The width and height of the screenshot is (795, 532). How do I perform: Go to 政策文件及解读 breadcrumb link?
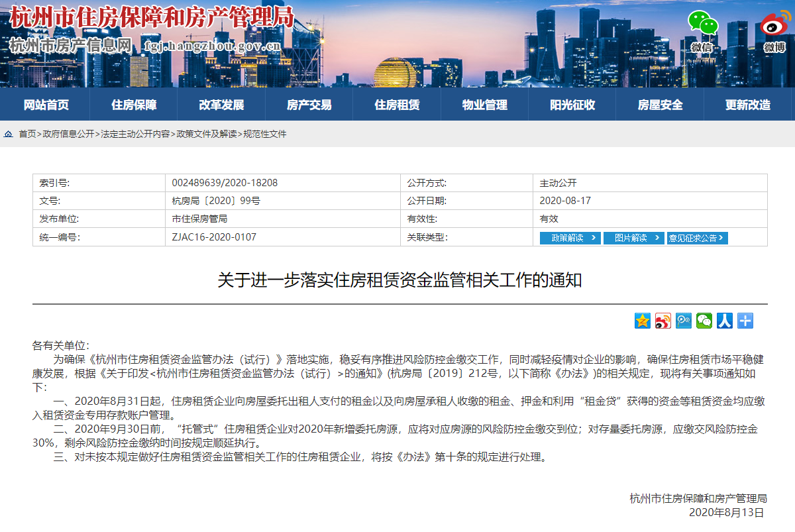tap(206, 134)
